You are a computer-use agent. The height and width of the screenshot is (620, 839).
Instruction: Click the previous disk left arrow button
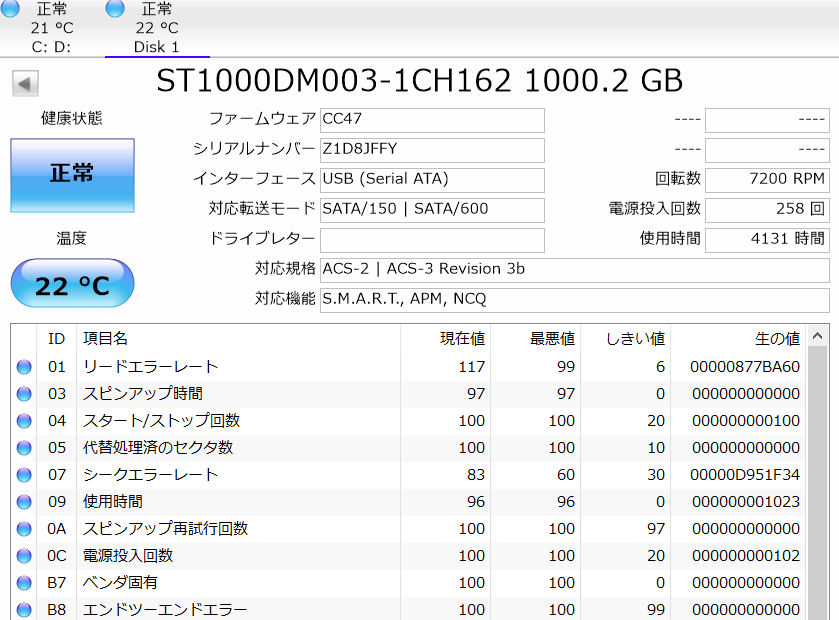(25, 84)
